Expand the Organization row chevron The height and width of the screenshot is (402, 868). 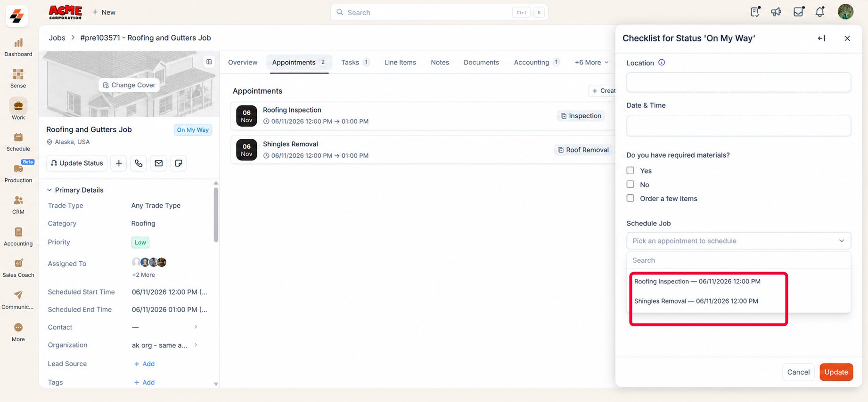[196, 345]
